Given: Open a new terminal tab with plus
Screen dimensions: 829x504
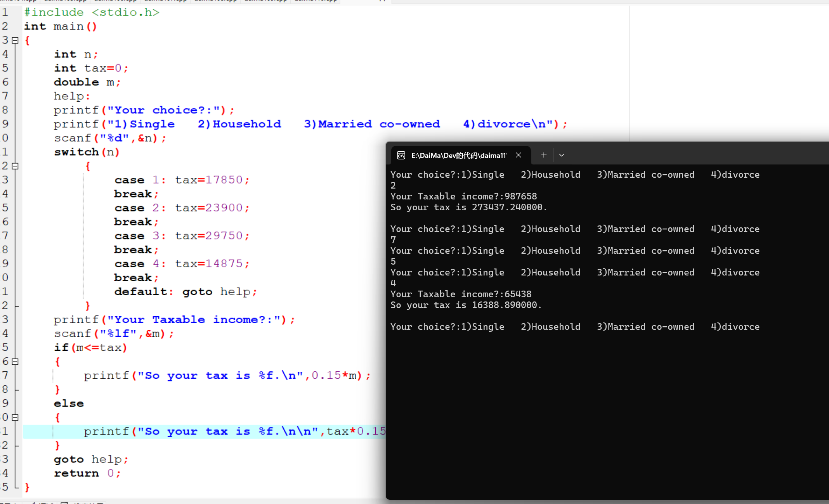Looking at the screenshot, I should point(544,155).
